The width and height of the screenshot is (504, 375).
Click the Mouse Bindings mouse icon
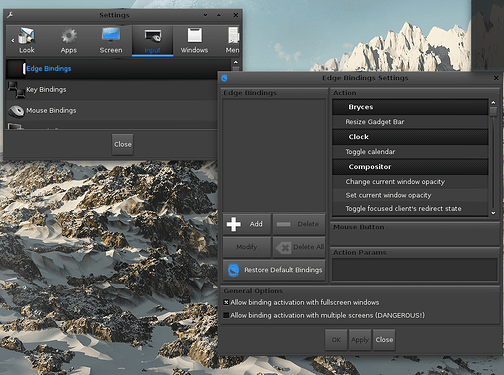click(16, 111)
